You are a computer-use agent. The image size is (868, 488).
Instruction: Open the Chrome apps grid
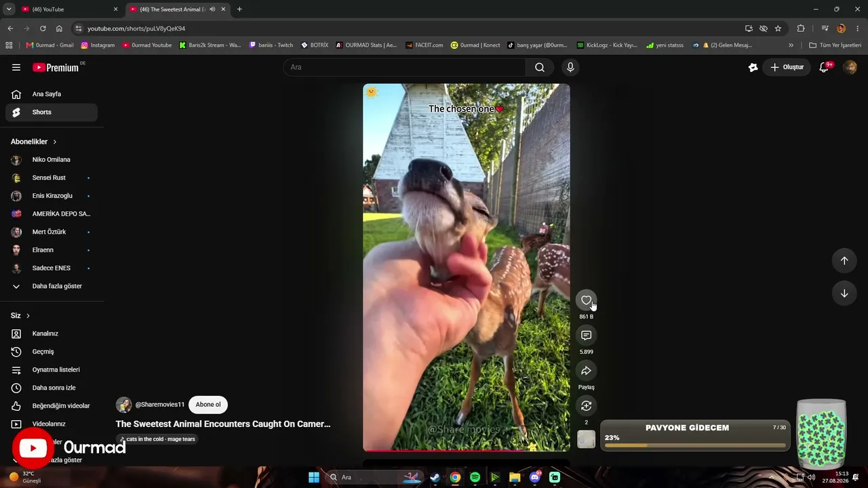coord(9,45)
